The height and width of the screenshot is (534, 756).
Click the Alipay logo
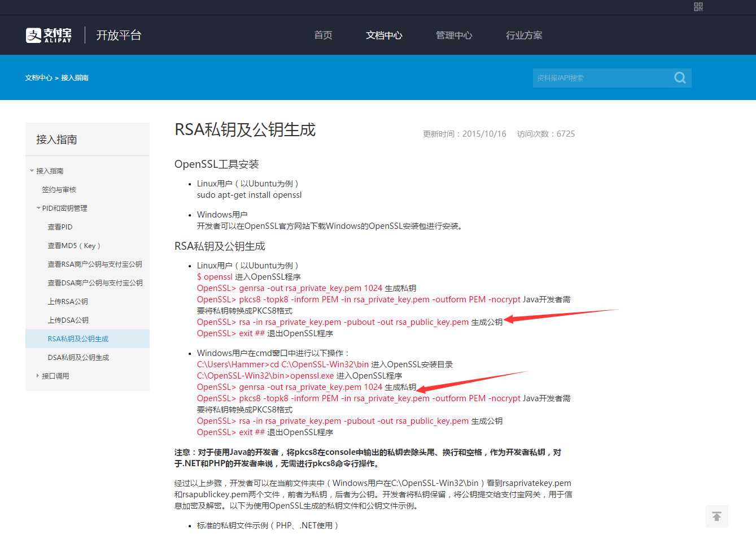(49, 35)
